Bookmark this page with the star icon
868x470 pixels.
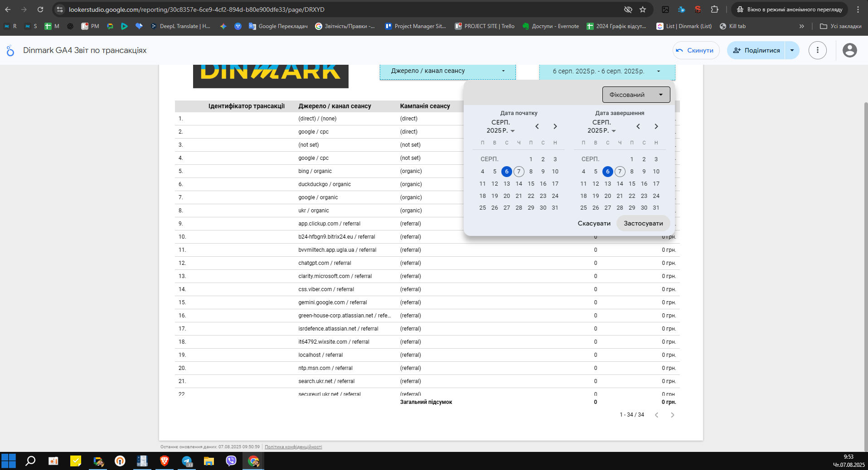[643, 10]
